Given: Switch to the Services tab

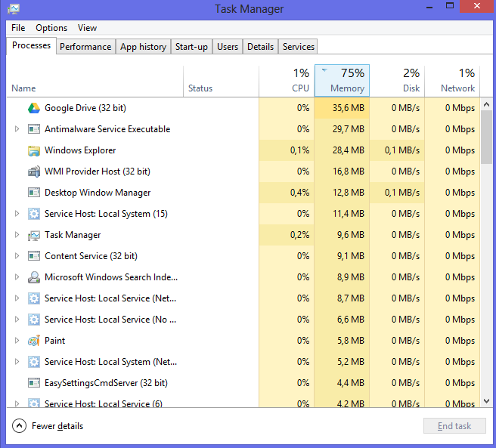Looking at the screenshot, I should click(299, 47).
